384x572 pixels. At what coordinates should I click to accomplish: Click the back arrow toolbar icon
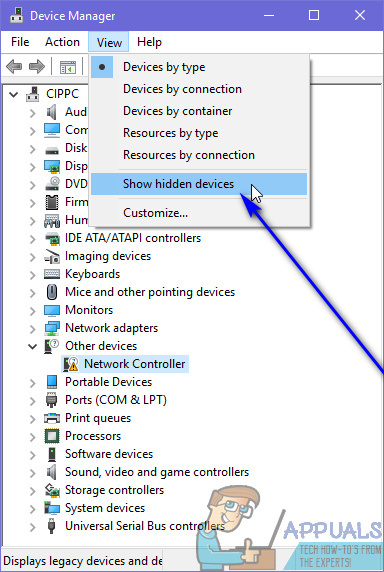(14, 66)
